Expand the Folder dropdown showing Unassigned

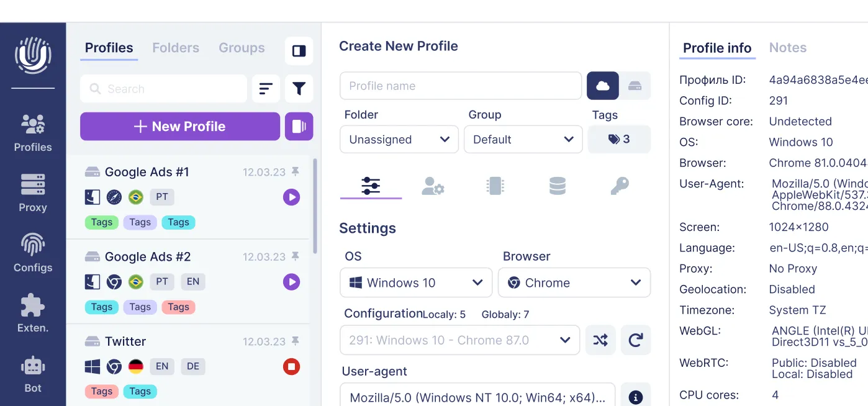tap(399, 139)
